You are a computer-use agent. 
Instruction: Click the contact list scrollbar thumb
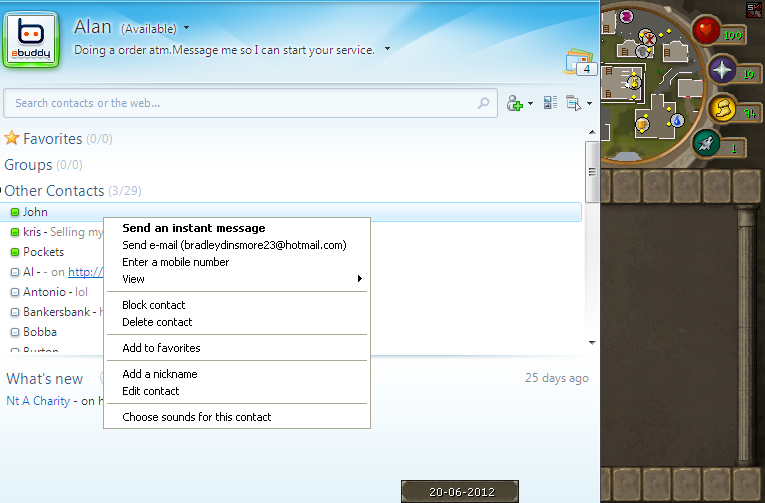tap(592, 172)
